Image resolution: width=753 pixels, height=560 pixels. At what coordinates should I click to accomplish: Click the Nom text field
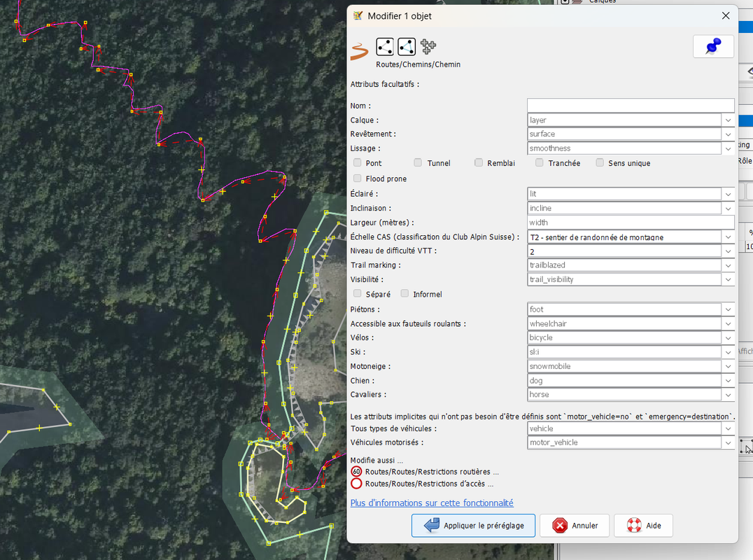click(x=631, y=105)
